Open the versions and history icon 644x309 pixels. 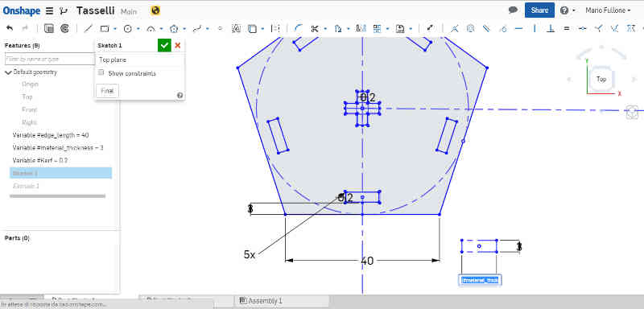63,10
